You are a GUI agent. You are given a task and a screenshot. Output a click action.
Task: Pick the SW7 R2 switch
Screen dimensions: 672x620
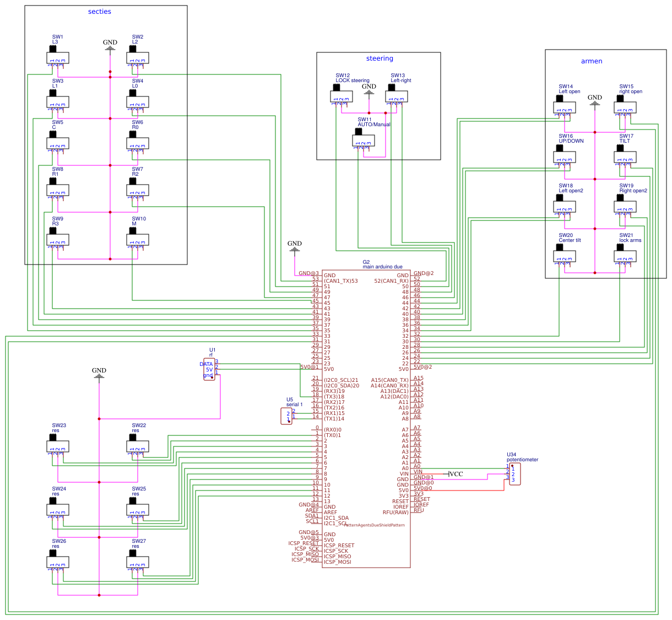pos(138,189)
